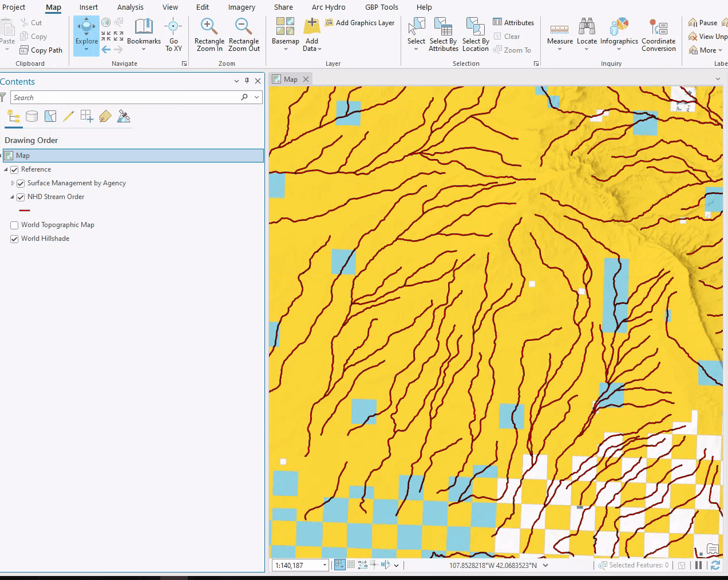Click Copy Path in the Clipboard group
This screenshot has height=580, width=728.
[x=41, y=50]
